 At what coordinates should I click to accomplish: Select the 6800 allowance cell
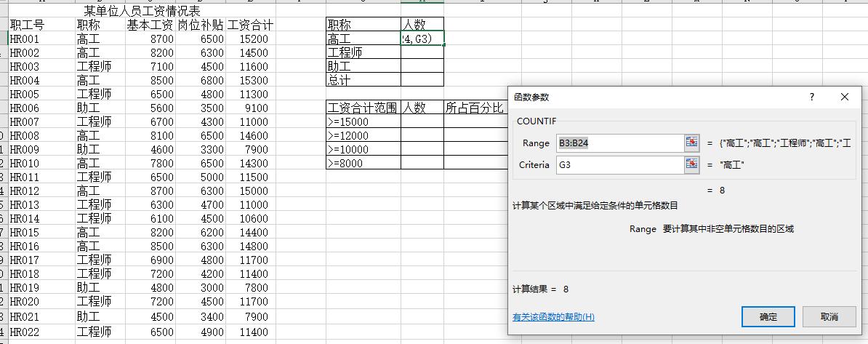coord(201,80)
